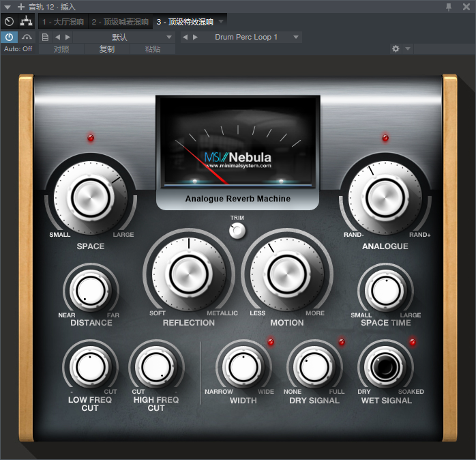Select next Drum Perc Loop 1 arrow
Screen dimensions: 476x460
[195, 38]
